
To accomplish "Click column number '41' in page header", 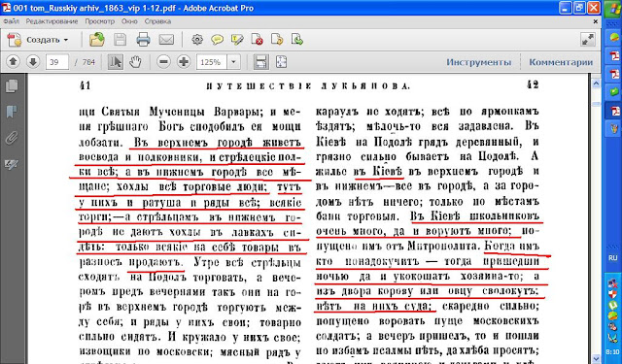I will (x=85, y=85).
